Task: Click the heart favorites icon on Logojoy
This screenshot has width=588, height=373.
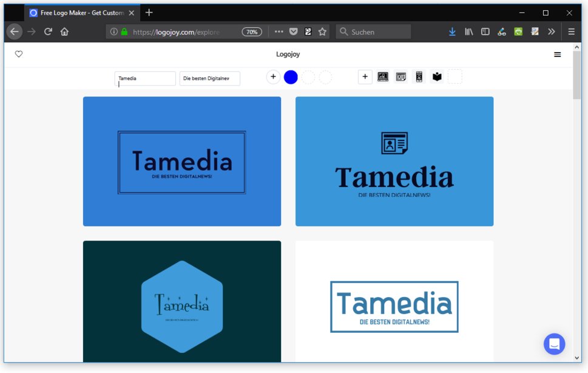Action: [x=19, y=54]
